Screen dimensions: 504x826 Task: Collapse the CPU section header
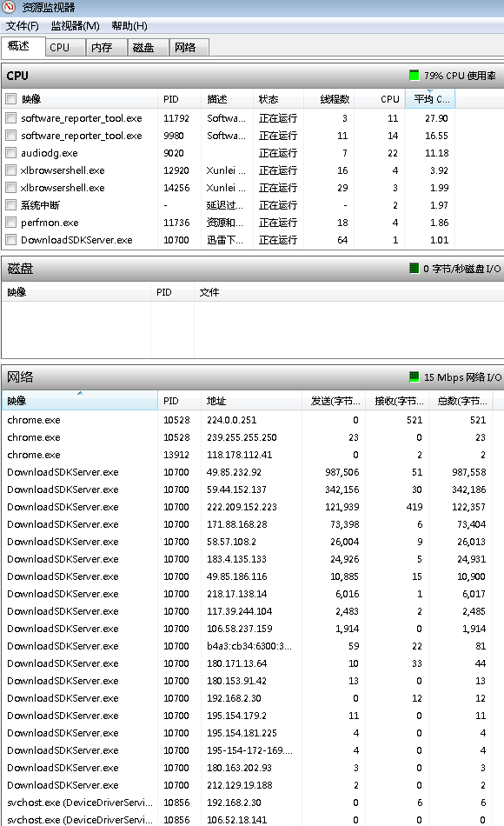pyautogui.click(x=253, y=76)
